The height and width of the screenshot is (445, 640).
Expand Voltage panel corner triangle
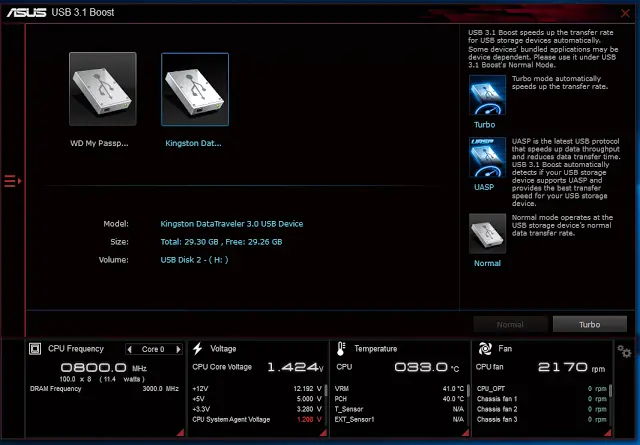coord(323,432)
